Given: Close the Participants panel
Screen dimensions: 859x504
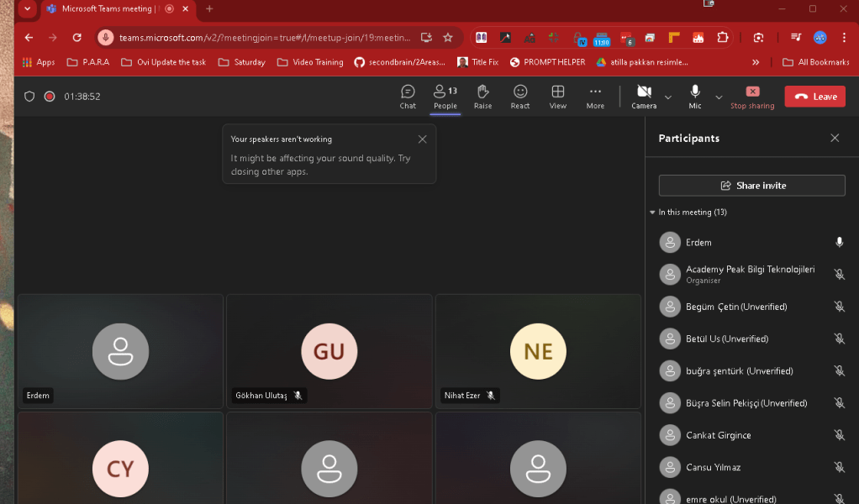Looking at the screenshot, I should coord(835,138).
